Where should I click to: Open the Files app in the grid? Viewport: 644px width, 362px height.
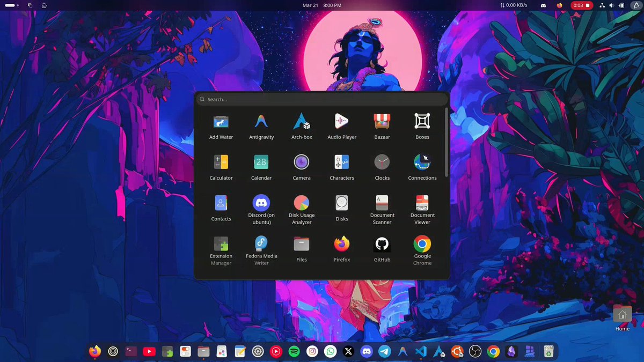click(x=302, y=249)
